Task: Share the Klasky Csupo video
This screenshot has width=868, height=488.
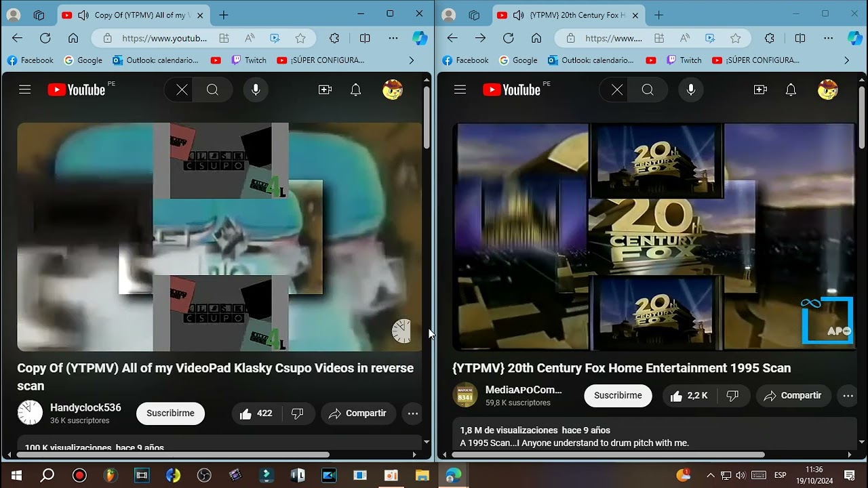Action: [x=358, y=413]
